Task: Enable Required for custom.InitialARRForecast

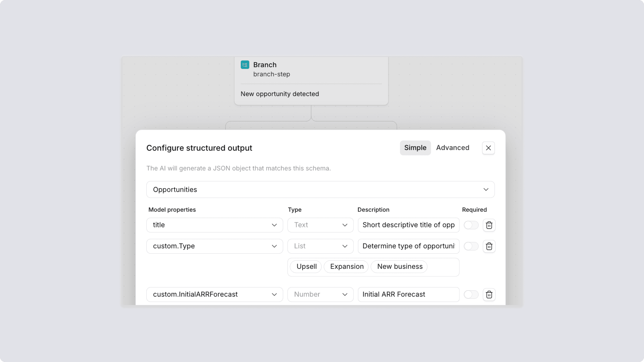Action: (471, 295)
